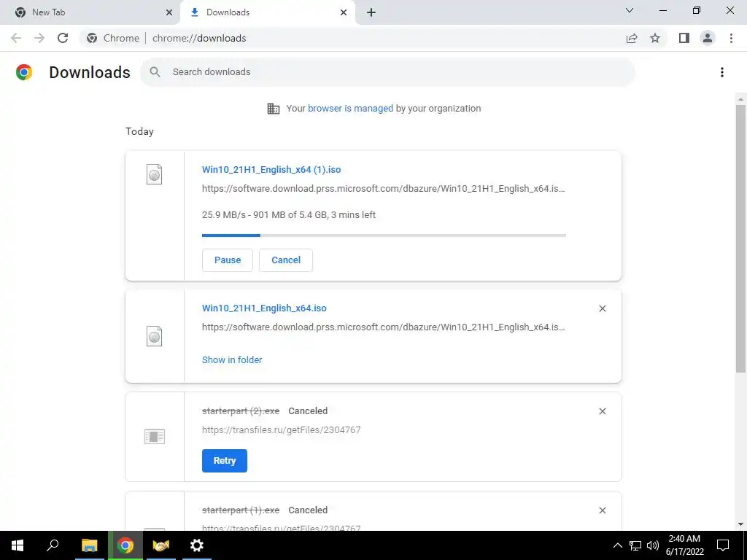Cancel the ISO download
The image size is (747, 560).
[286, 260]
